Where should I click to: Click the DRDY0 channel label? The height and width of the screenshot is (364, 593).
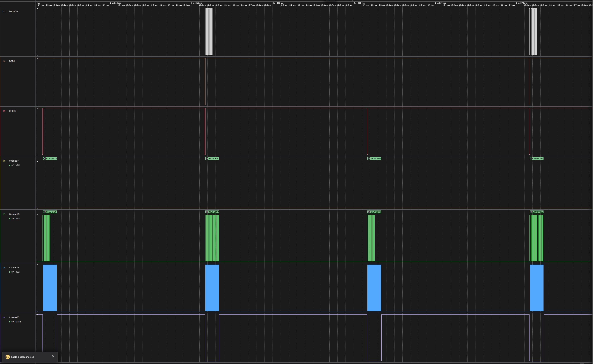tap(13, 111)
